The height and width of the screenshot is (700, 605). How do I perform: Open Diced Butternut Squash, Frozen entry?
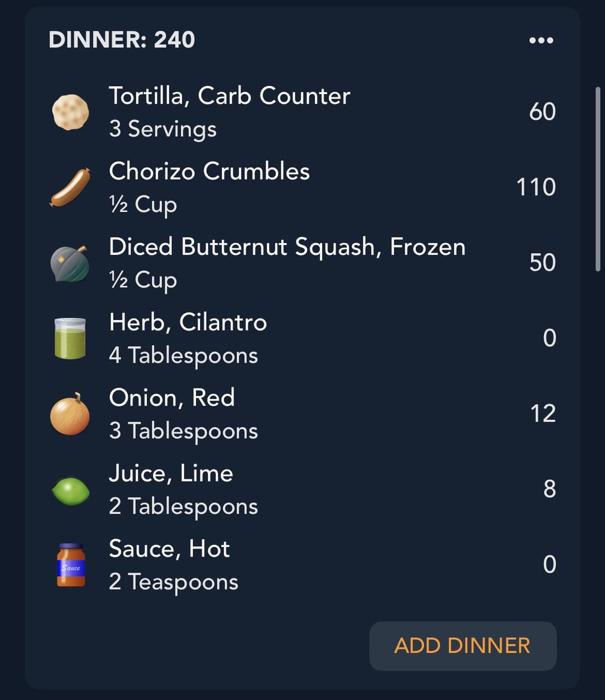click(x=287, y=247)
